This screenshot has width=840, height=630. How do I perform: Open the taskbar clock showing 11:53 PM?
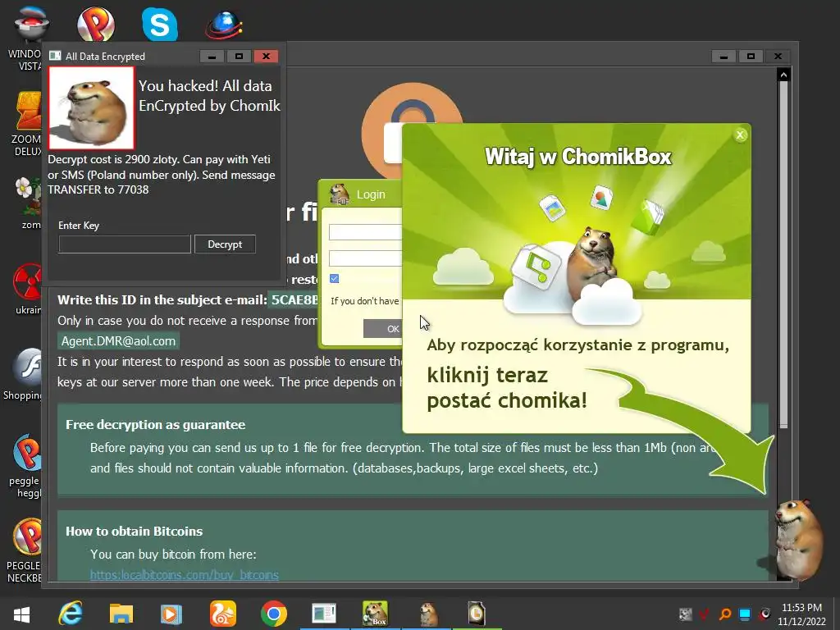point(801,614)
